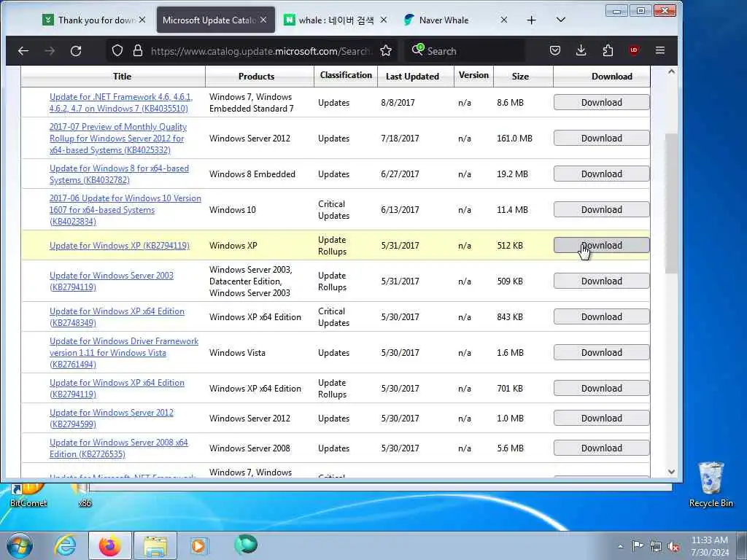Screen dimensions: 747x560
Task: Download the 843 KB XP x64 update
Action: (601, 316)
